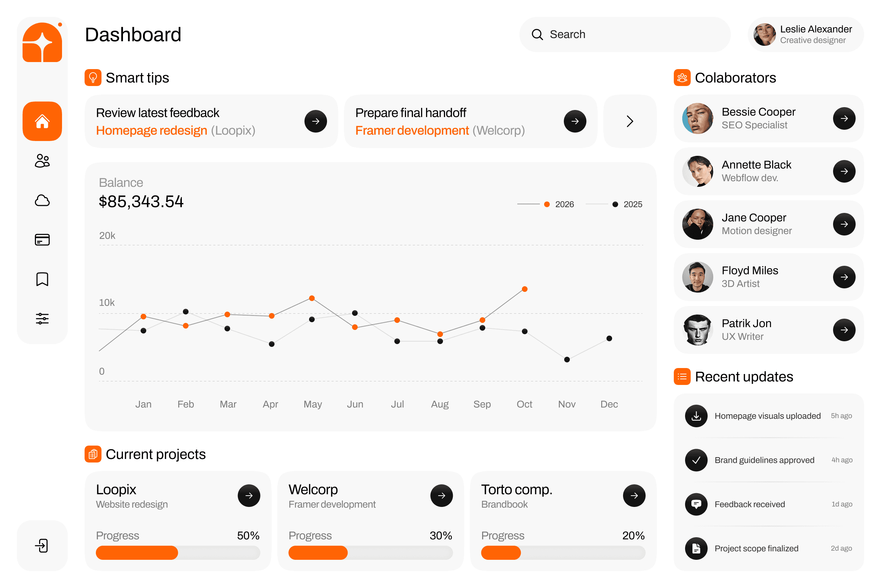The height and width of the screenshot is (588, 881).
Task: Open the Welcorp project card arrow
Action: pyautogui.click(x=441, y=495)
